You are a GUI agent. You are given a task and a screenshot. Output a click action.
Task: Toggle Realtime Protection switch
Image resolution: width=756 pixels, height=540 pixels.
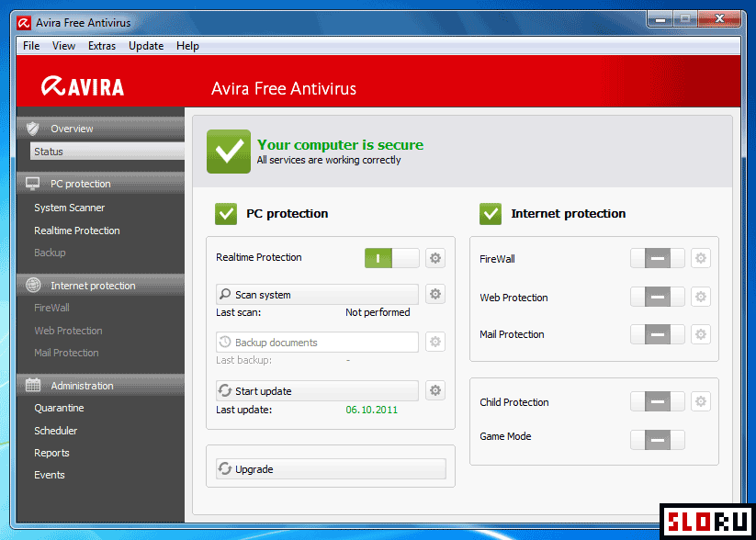pos(392,258)
